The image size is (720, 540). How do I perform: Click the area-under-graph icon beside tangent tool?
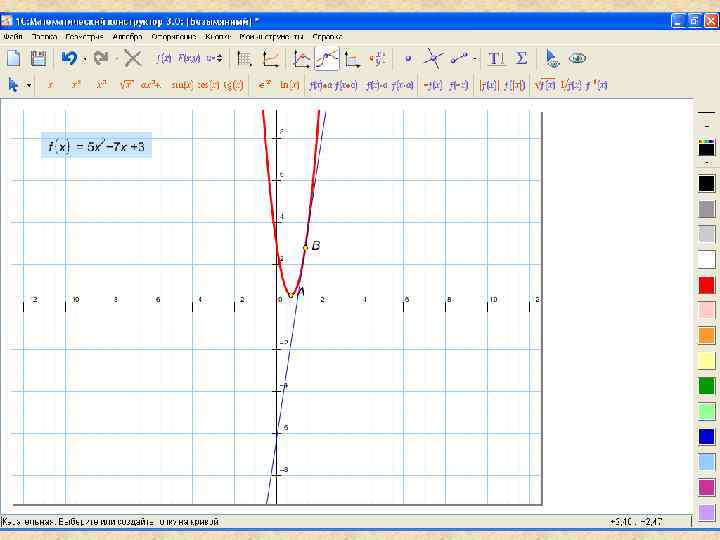click(x=352, y=59)
